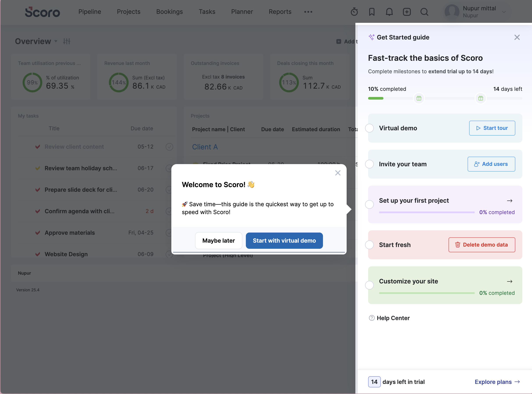Open the Tasks menu
This screenshot has height=394, width=532.
[x=207, y=12]
